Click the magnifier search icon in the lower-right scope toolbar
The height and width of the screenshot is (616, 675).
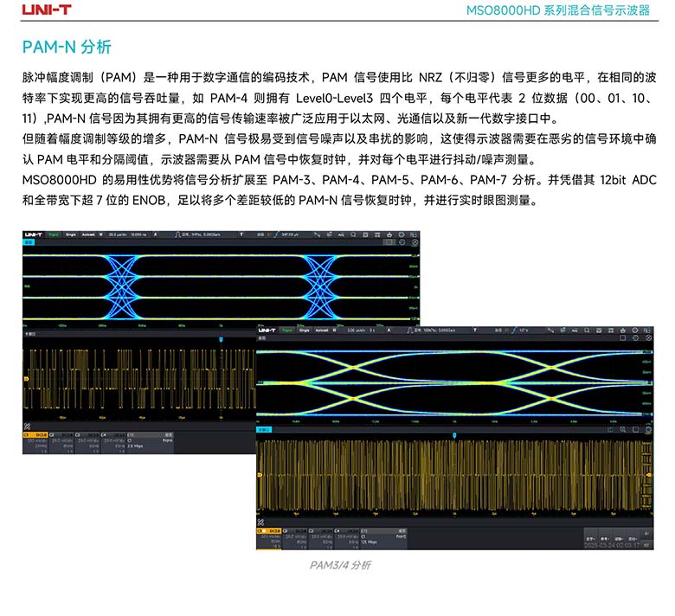point(584,330)
